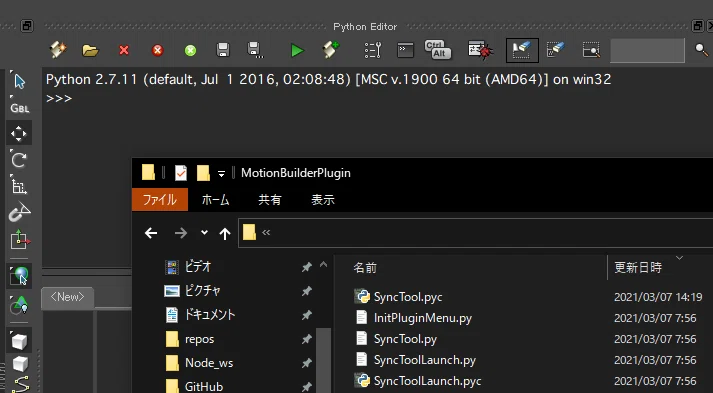The width and height of the screenshot is (713, 393).
Task: Open the ホーム ribbon tab
Action: pyautogui.click(x=216, y=200)
